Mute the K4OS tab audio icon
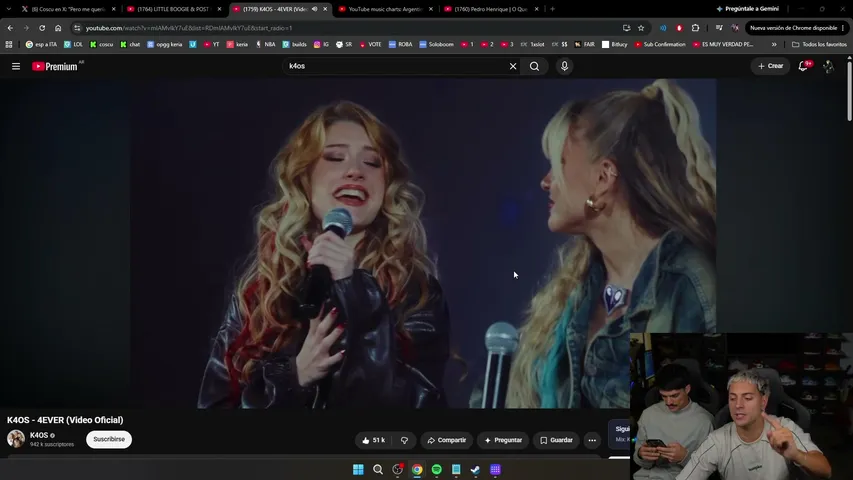This screenshot has height=480, width=853. click(x=314, y=9)
